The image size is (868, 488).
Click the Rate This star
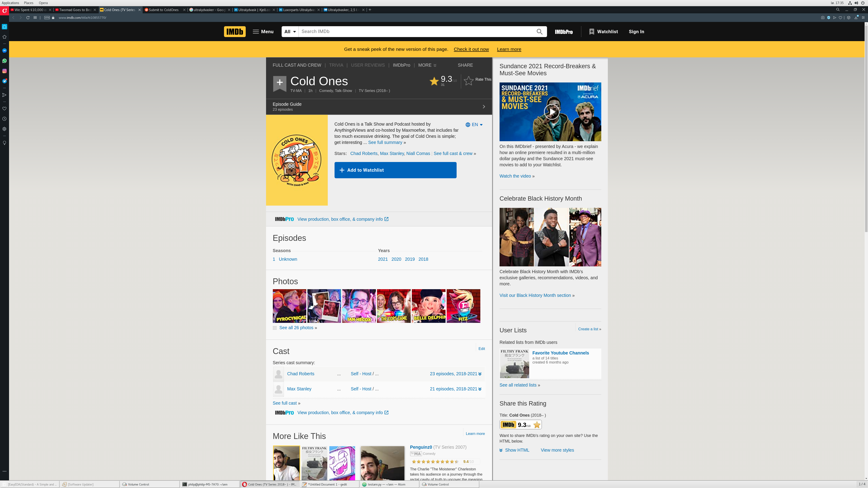pyautogui.click(x=469, y=80)
